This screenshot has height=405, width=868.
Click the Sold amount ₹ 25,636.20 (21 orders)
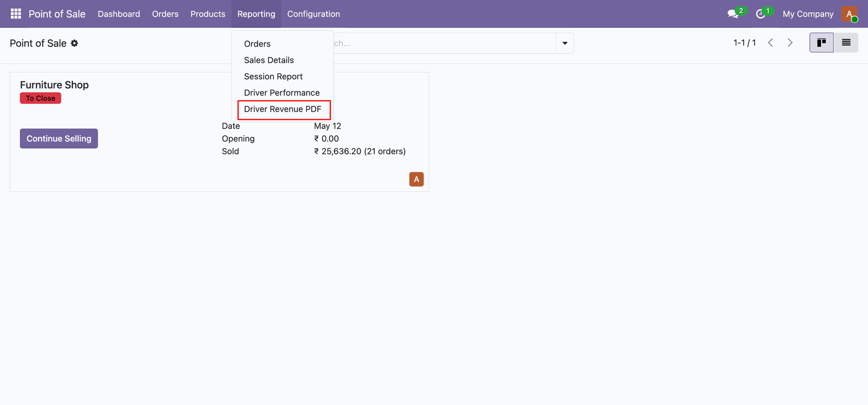[x=360, y=151]
